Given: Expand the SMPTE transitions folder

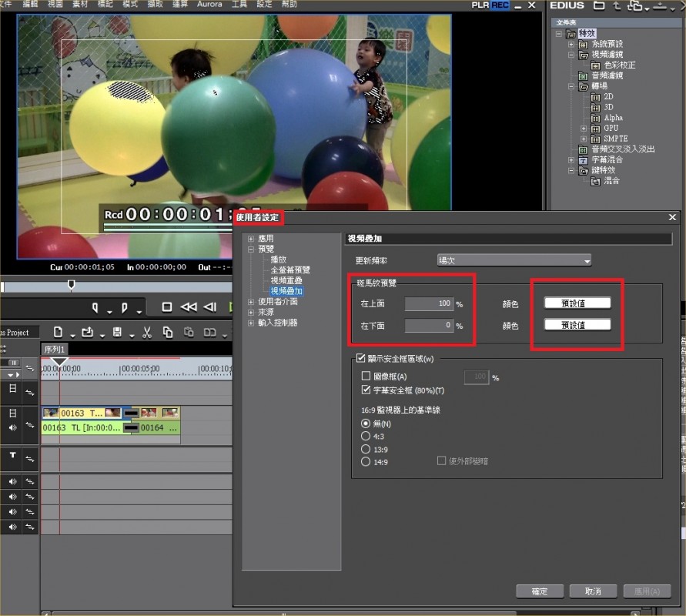Looking at the screenshot, I should point(584,139).
